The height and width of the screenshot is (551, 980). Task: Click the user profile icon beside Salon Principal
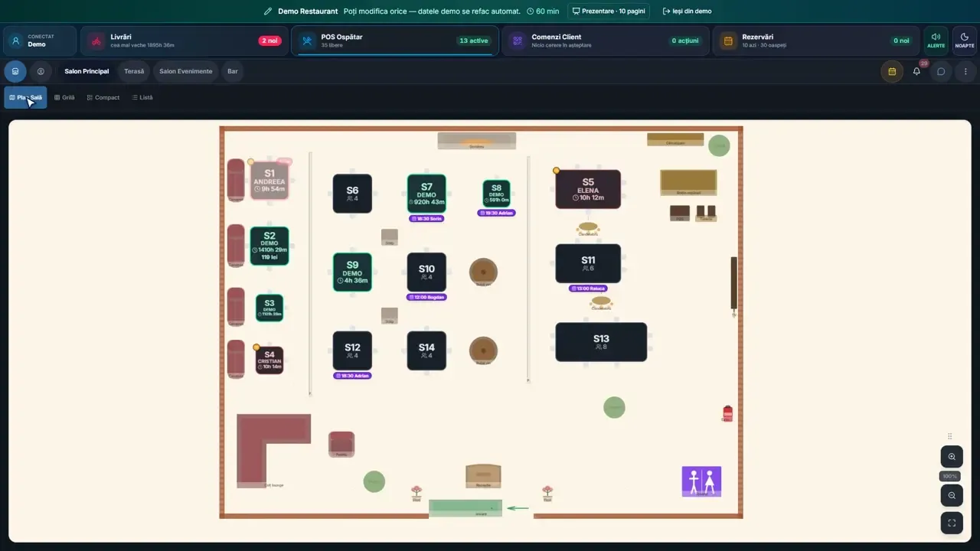click(x=41, y=71)
